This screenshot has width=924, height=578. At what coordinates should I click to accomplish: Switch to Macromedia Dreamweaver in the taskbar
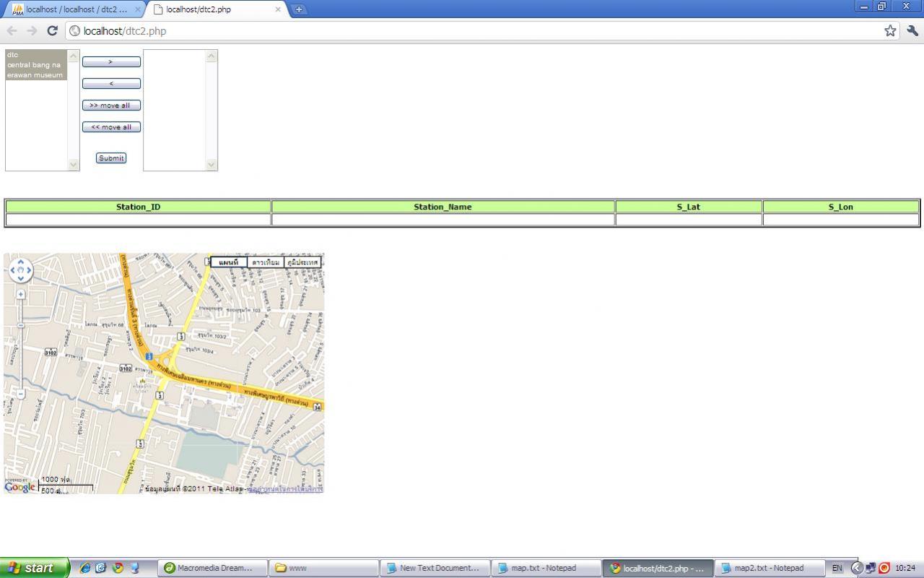click(213, 568)
